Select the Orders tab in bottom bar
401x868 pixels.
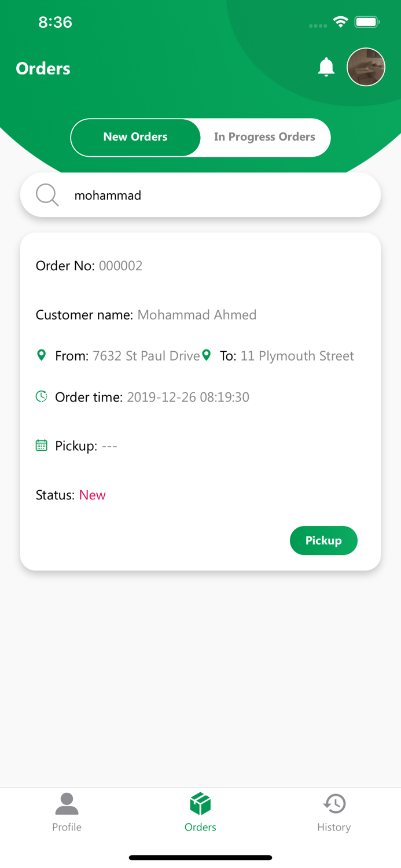coord(200,812)
